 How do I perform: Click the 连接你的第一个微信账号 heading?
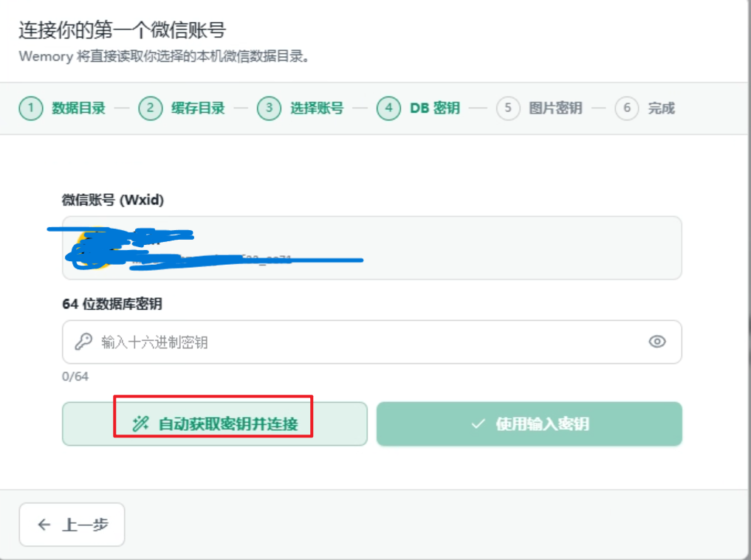(123, 30)
